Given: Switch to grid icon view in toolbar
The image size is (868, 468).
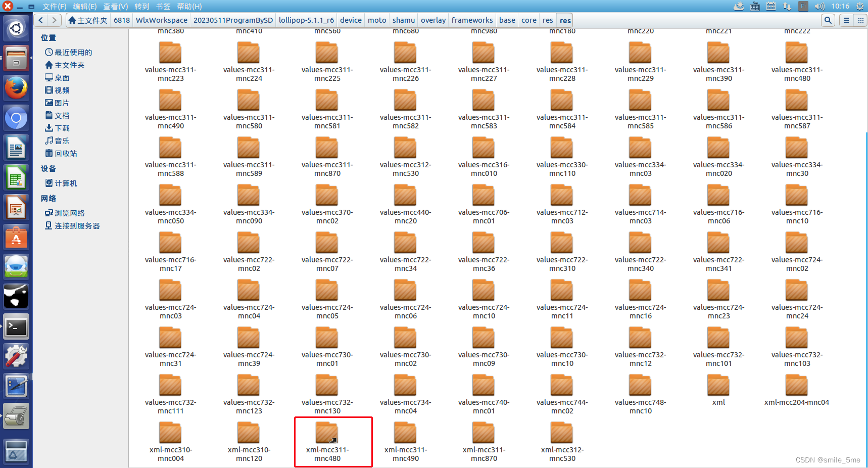Looking at the screenshot, I should click(860, 20).
